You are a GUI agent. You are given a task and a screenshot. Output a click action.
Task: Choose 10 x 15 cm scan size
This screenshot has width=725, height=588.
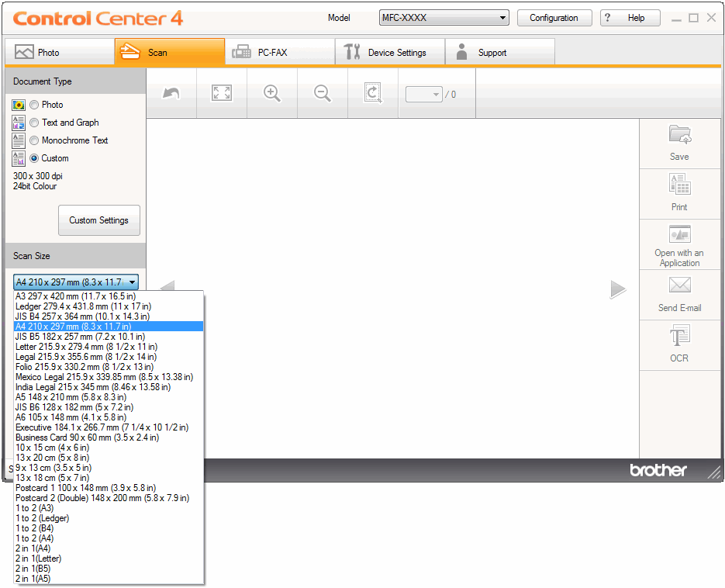tap(109, 448)
